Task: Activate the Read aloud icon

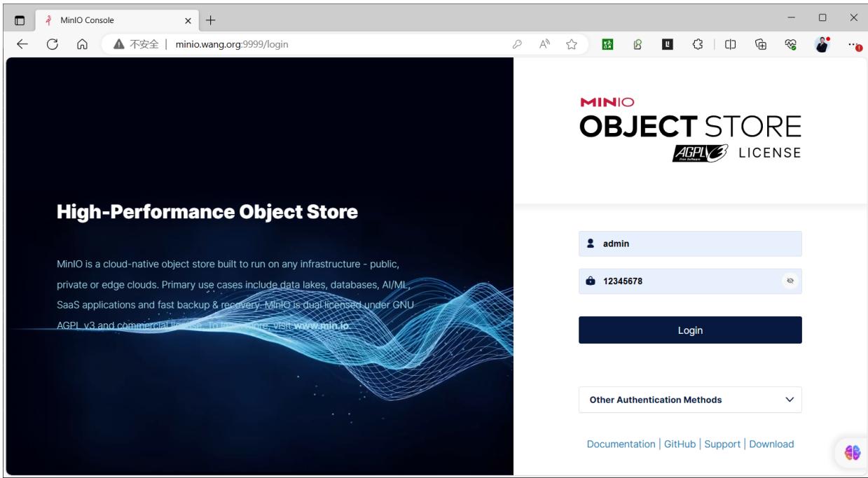Action: click(544, 45)
